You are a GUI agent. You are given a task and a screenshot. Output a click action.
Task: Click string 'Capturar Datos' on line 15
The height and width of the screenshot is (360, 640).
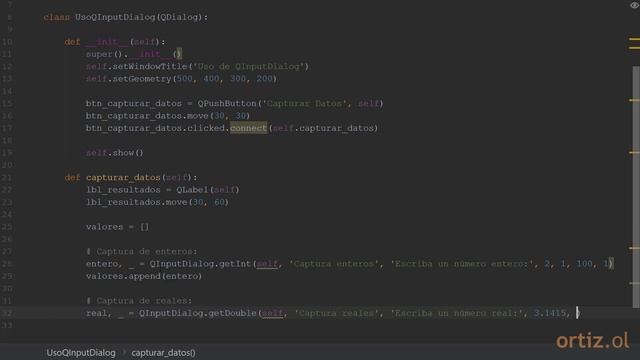click(x=304, y=103)
